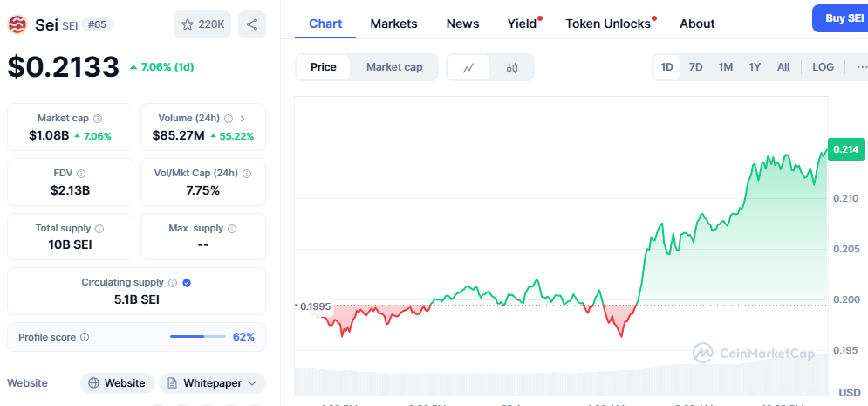Open the Website link
The height and width of the screenshot is (406, 868).
click(118, 383)
